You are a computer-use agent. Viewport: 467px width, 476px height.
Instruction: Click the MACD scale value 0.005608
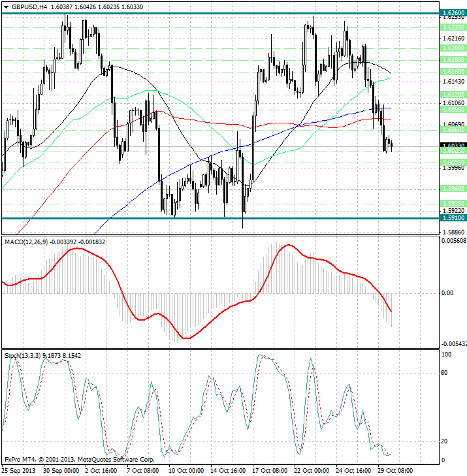(454, 241)
